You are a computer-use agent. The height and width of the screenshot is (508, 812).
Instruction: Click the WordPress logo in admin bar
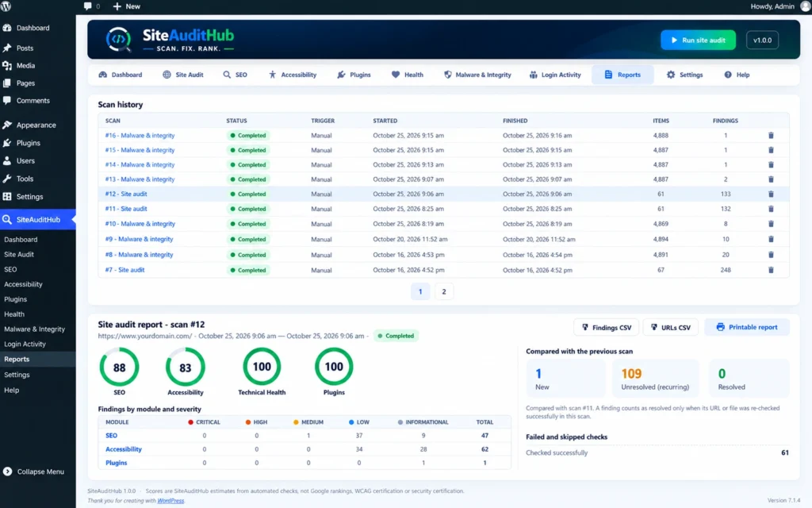[6, 6]
